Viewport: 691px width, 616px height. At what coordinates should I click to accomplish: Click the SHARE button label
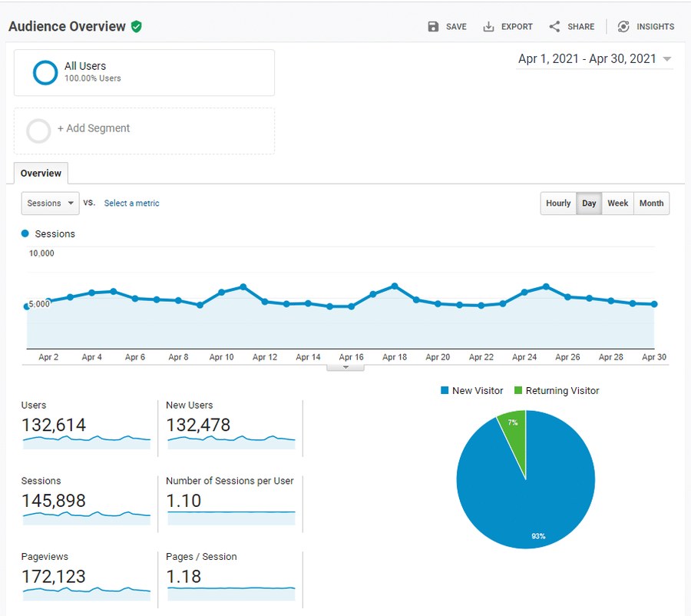[x=581, y=27]
